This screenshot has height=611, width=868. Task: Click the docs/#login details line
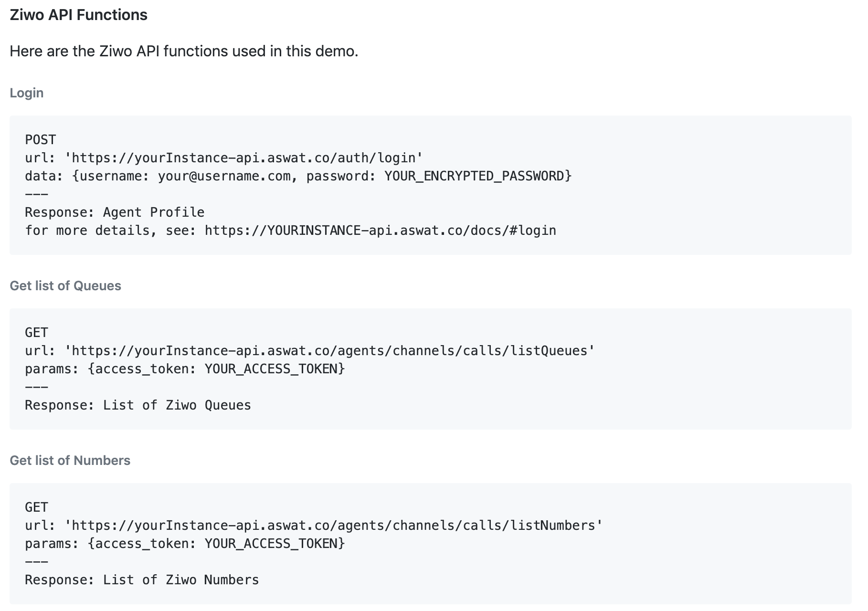point(290,231)
